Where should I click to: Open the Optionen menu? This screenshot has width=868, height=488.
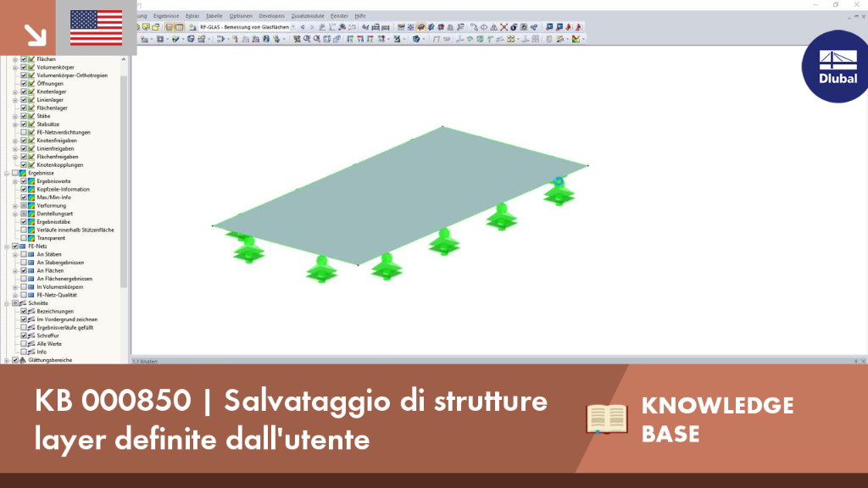click(241, 16)
